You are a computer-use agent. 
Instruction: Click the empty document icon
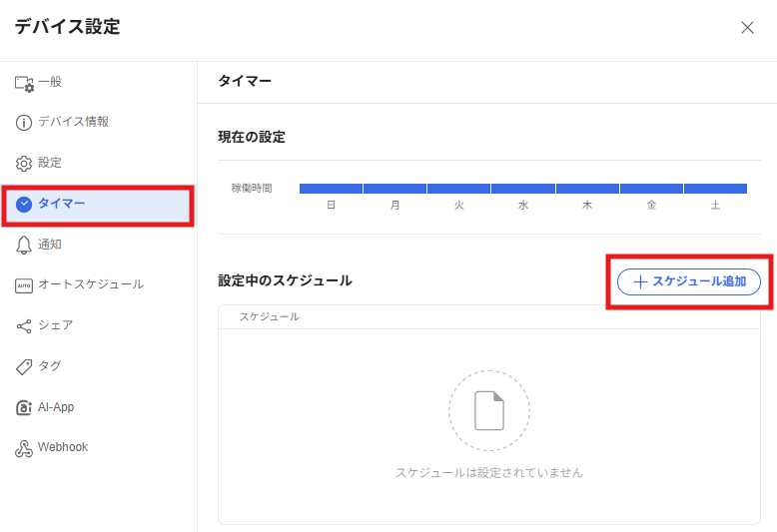[x=489, y=410]
